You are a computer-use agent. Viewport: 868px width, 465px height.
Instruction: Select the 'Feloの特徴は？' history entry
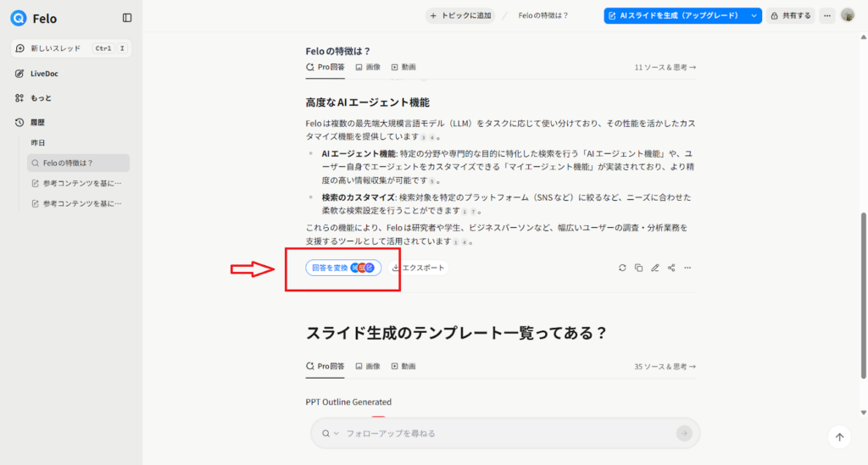(x=78, y=163)
